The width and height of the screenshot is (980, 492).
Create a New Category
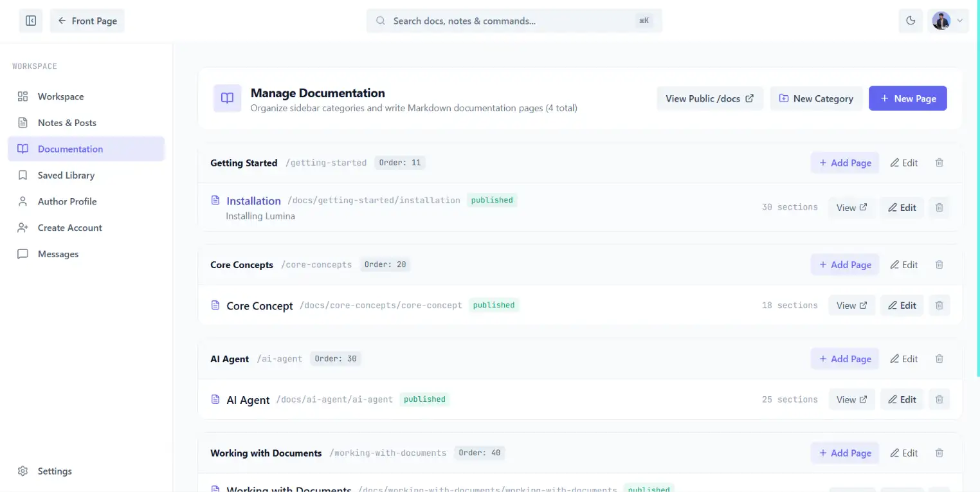click(817, 98)
